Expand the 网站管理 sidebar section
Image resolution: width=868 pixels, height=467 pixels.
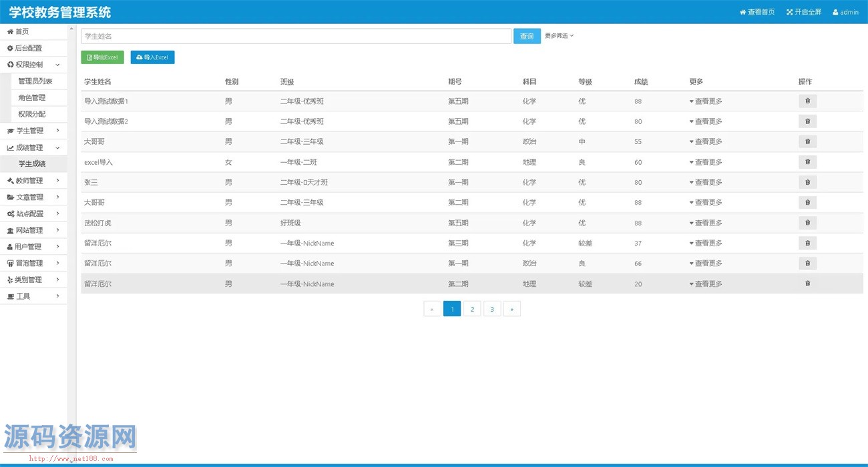[33, 230]
